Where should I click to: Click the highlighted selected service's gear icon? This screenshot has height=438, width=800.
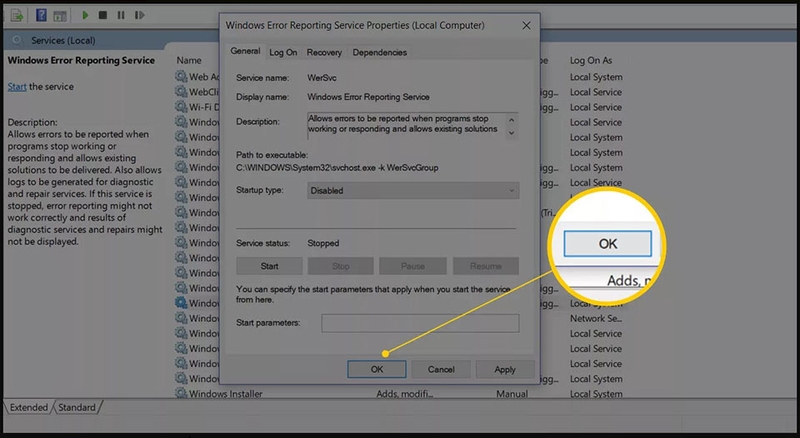coord(181,303)
